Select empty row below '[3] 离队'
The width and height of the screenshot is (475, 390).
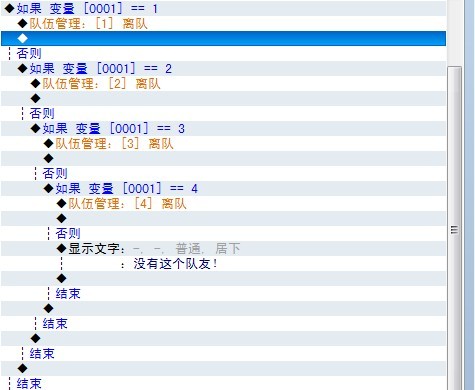coord(223,159)
